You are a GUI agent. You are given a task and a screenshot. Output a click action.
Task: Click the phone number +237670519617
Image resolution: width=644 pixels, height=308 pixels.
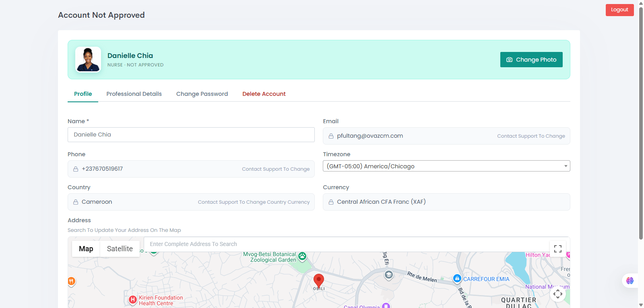[102, 169]
